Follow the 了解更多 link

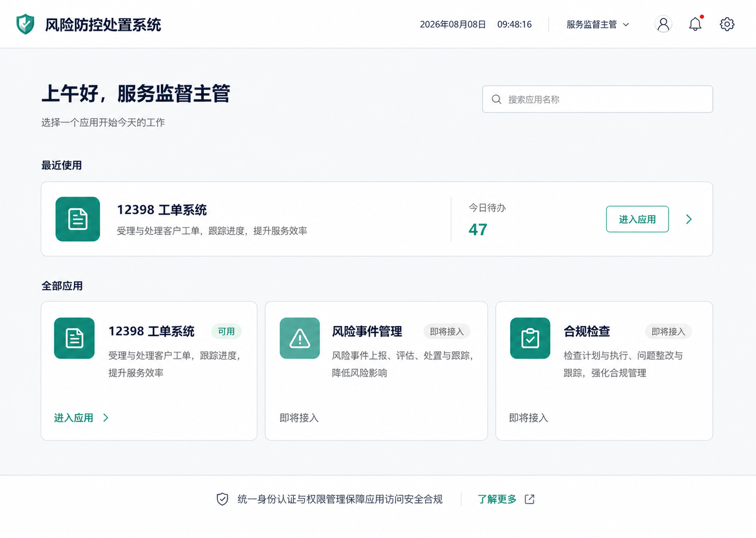coord(497,499)
